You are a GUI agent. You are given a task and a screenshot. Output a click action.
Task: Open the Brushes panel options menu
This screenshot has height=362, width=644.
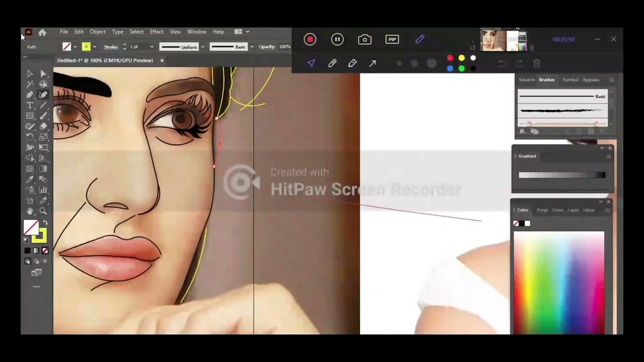(611, 80)
